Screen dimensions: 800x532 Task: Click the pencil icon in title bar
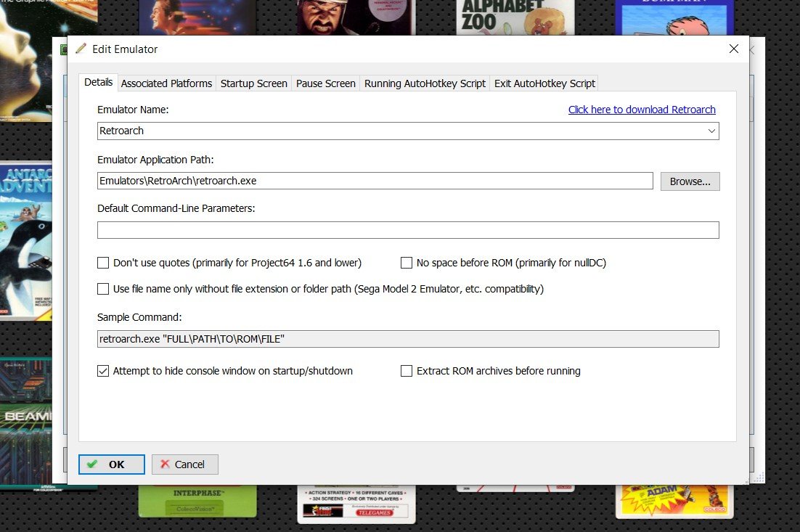(81, 49)
